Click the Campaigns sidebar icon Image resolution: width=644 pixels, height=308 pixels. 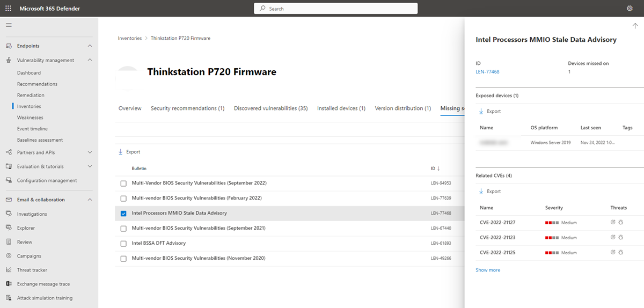(9, 256)
